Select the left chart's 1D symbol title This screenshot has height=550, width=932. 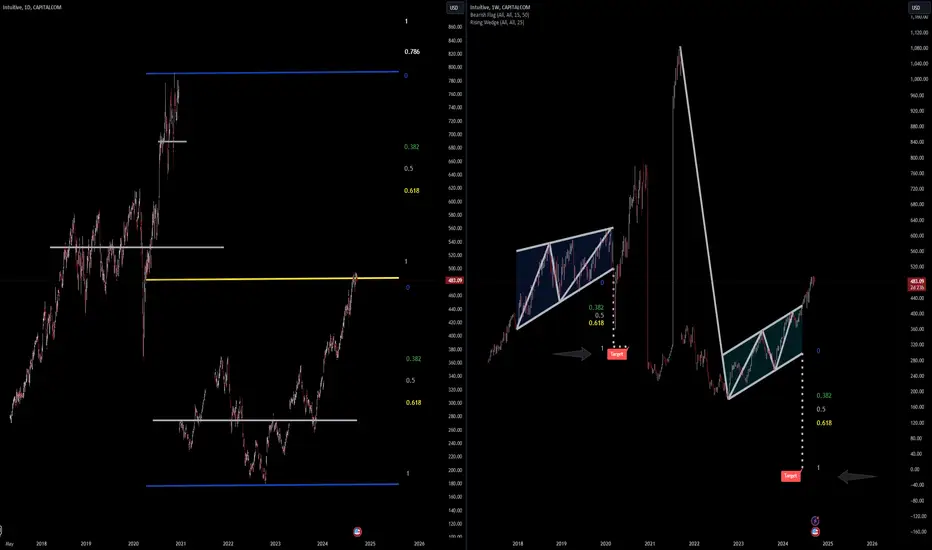pos(32,7)
